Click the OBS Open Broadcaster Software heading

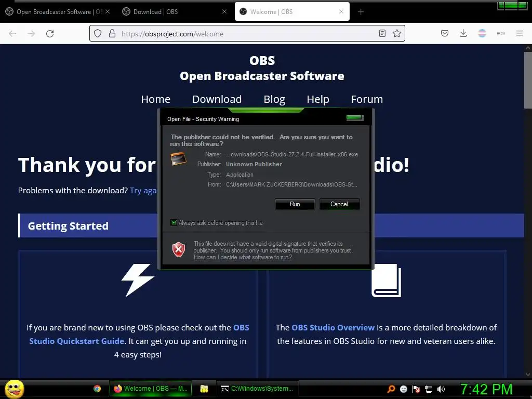coord(262,68)
